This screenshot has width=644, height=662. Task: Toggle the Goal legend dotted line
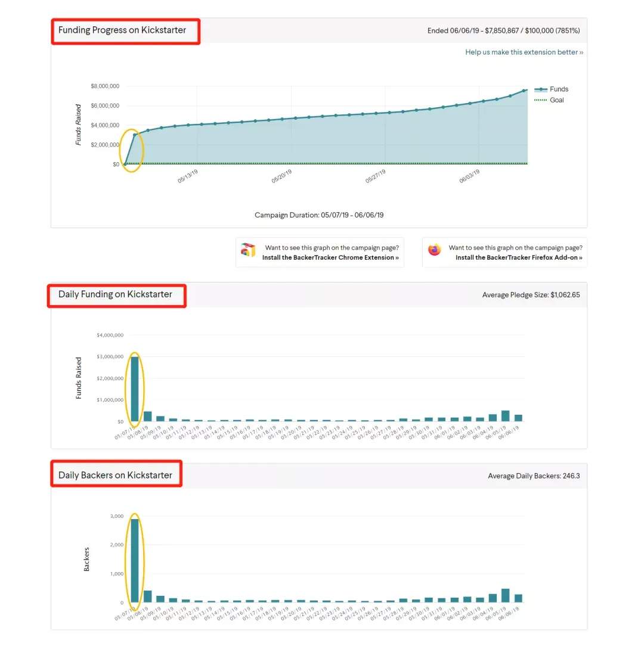point(540,100)
